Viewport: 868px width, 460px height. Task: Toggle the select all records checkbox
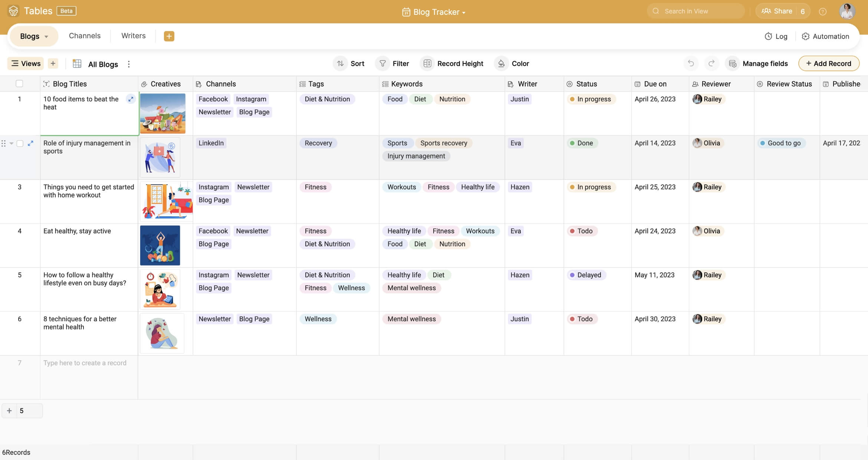(x=19, y=84)
